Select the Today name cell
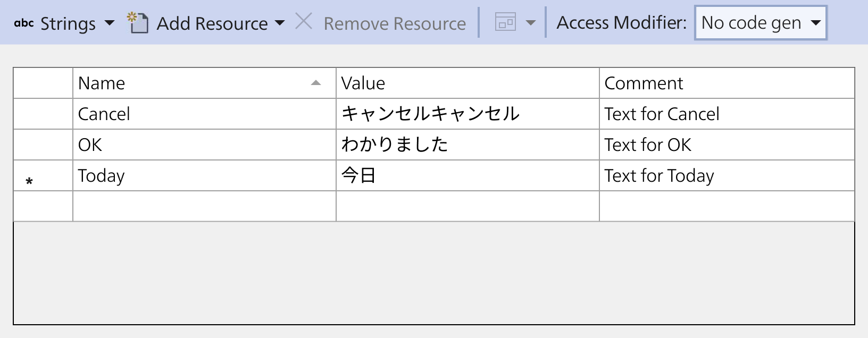Screen dimensions: 868x338 click(204, 175)
